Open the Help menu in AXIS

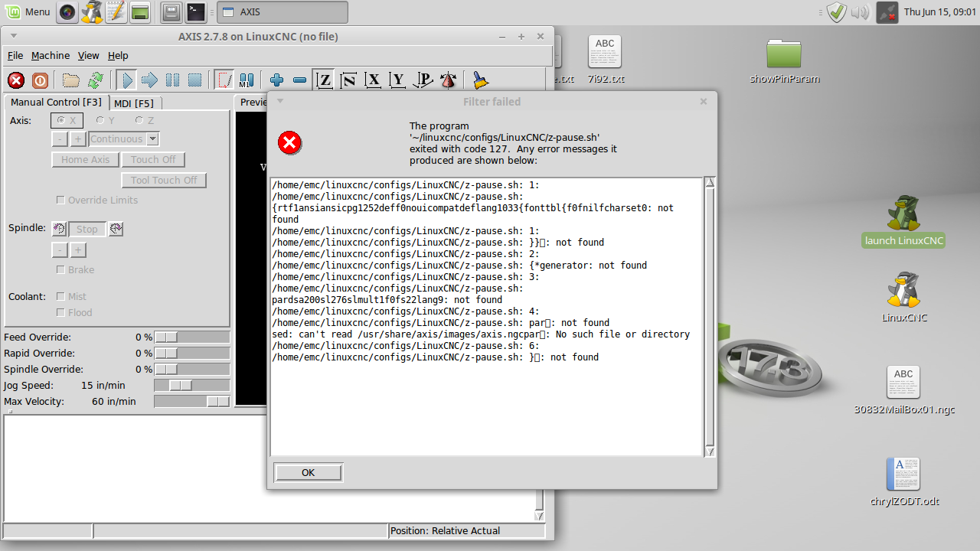[118, 56]
